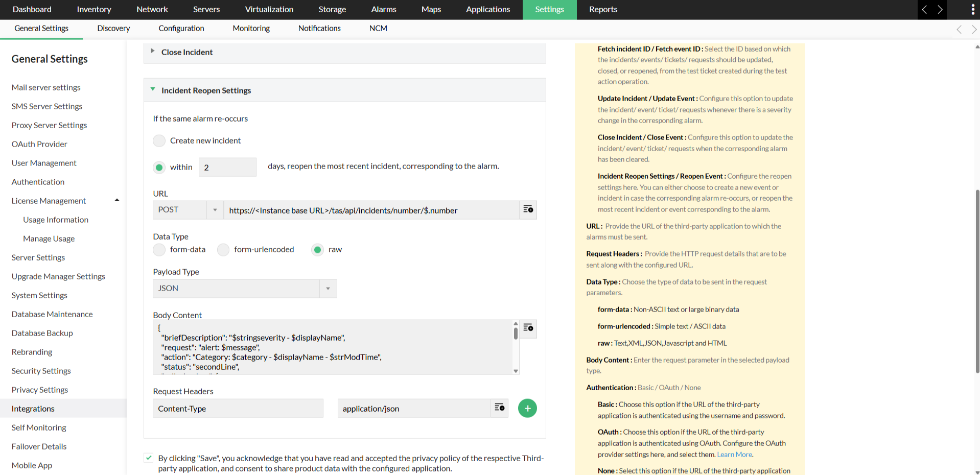Open the three-dot overflow menu top right
This screenshot has height=475, width=980.
click(972, 9)
